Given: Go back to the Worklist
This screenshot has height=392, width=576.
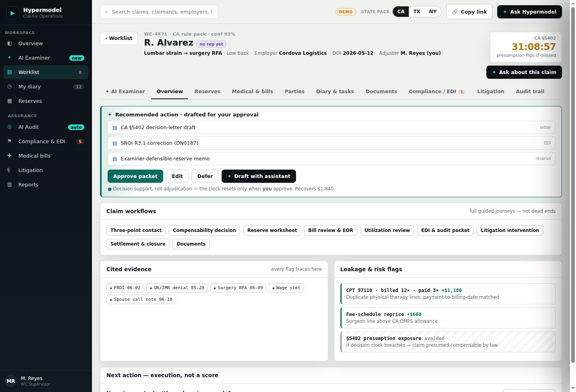Looking at the screenshot, I should (x=119, y=38).
